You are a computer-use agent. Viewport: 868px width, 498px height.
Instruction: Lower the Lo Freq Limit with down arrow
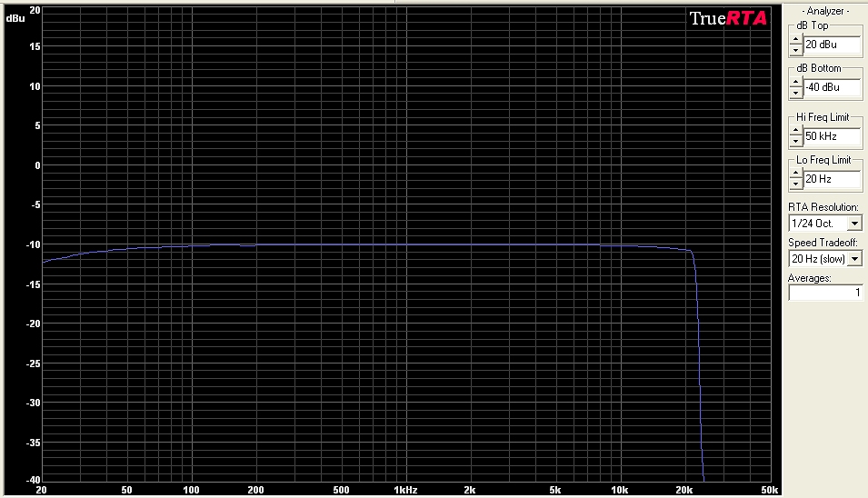point(795,184)
